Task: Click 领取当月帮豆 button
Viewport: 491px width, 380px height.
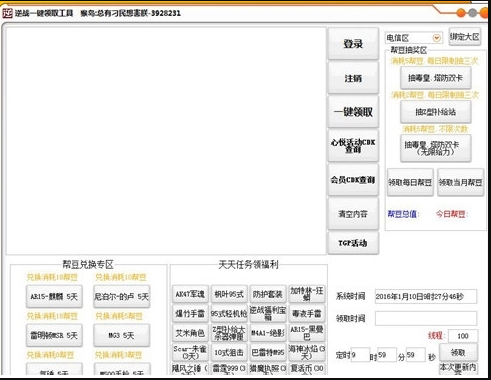Action: [x=461, y=182]
